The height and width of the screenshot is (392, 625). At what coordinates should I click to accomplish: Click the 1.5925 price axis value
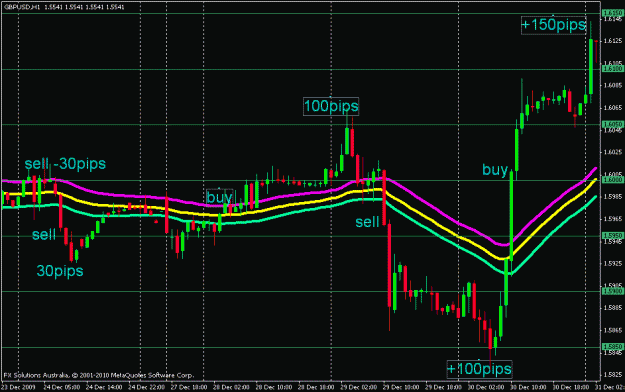pyautogui.click(x=613, y=263)
